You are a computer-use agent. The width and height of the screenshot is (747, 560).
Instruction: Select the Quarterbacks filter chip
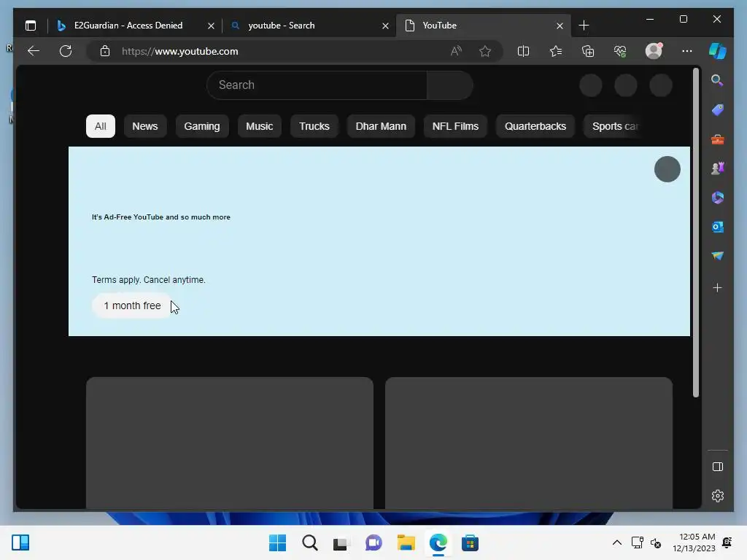tap(535, 126)
